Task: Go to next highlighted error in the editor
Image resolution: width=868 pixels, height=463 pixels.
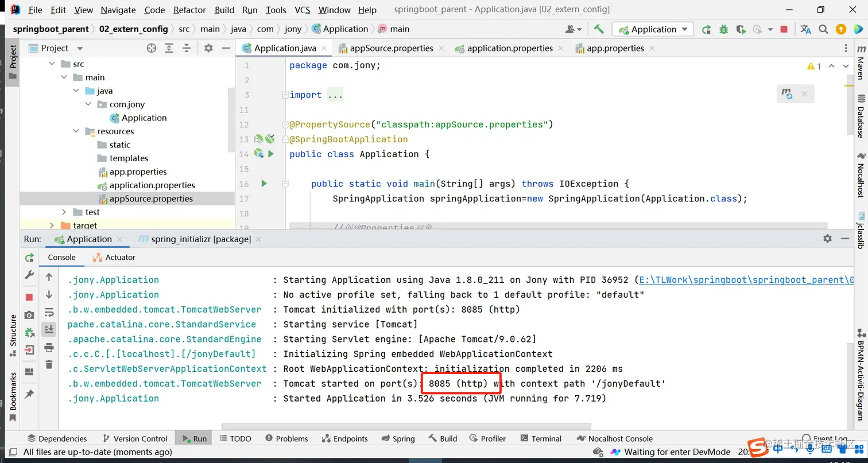Action: [x=846, y=67]
